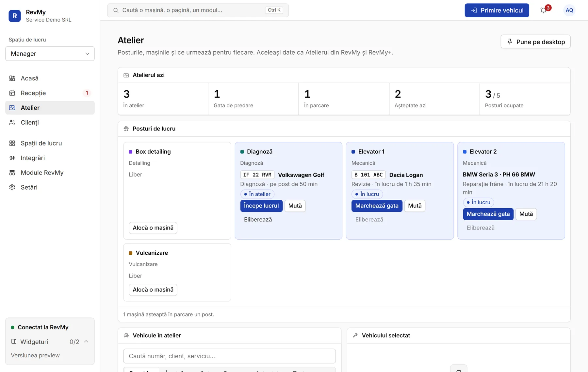
Task: Click the B 101 ABC plate number
Action: click(368, 175)
